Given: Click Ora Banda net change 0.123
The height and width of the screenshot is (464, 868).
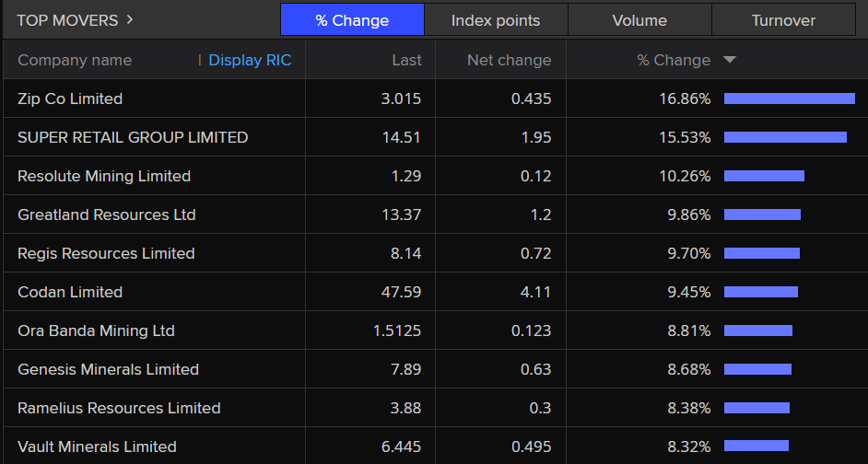Looking at the screenshot, I should click(x=531, y=331).
